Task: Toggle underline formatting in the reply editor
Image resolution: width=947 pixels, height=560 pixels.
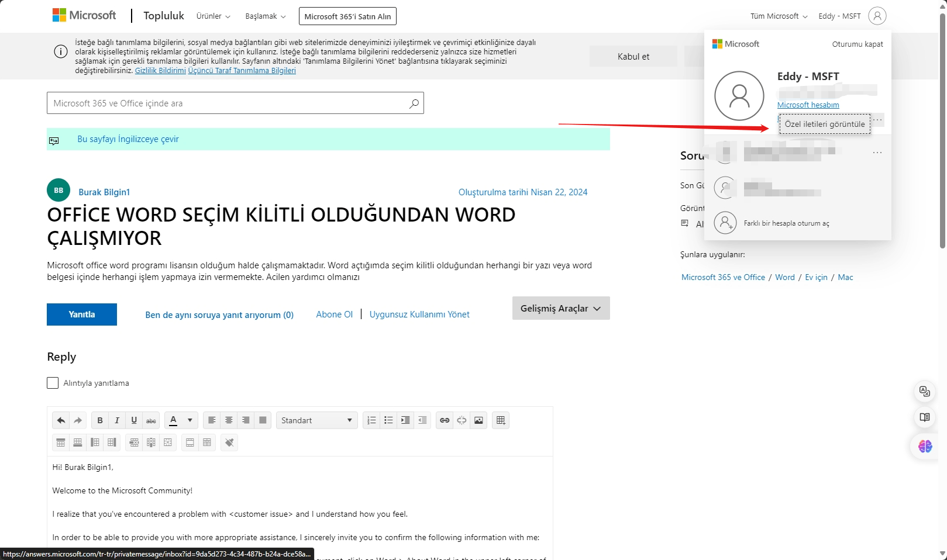Action: click(x=134, y=420)
